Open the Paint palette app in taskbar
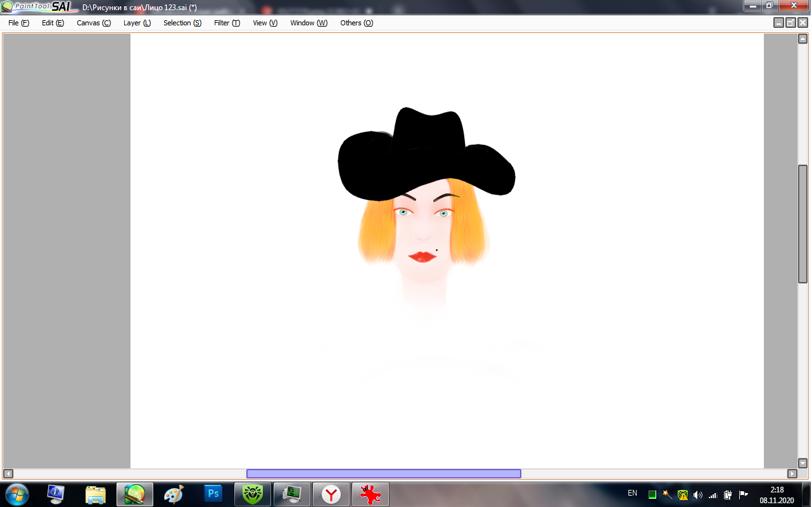Image resolution: width=812 pixels, height=507 pixels. (x=174, y=494)
